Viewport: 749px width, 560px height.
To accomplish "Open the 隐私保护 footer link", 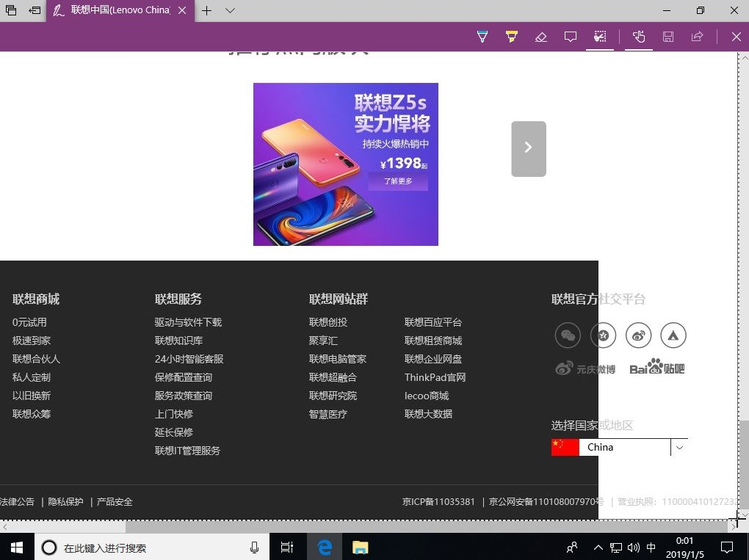I will point(65,502).
